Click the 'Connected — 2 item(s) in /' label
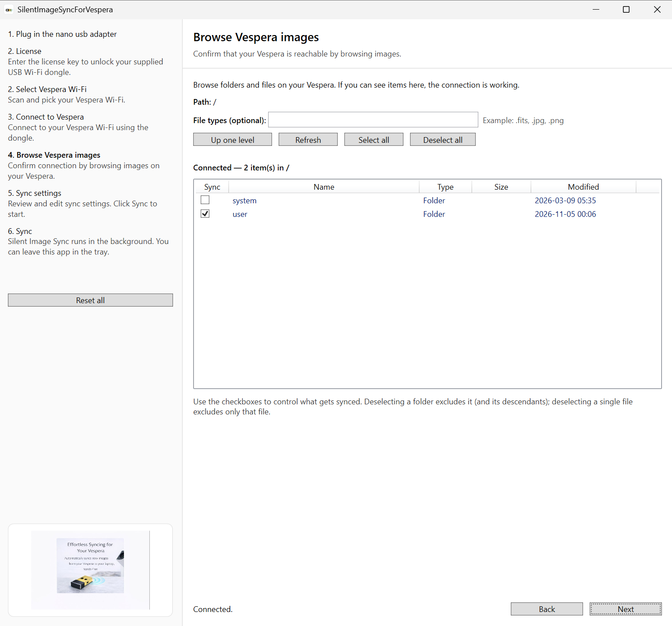The height and width of the screenshot is (626, 672). 241,168
